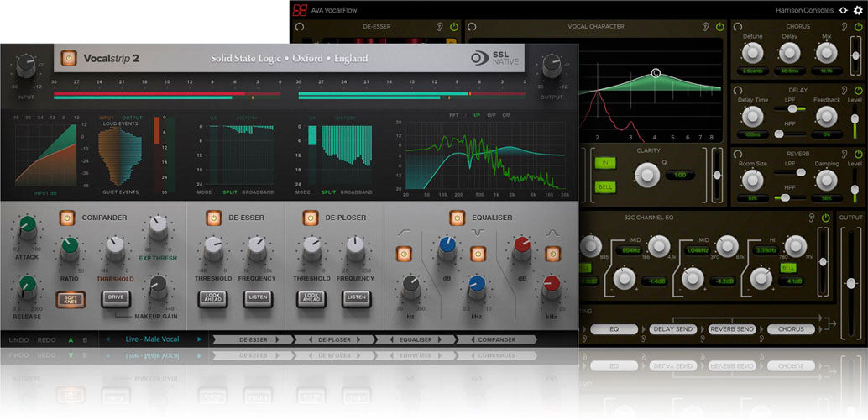This screenshot has width=868, height=420.
Task: Click Delay solo ear icon
Action: pos(845,90)
